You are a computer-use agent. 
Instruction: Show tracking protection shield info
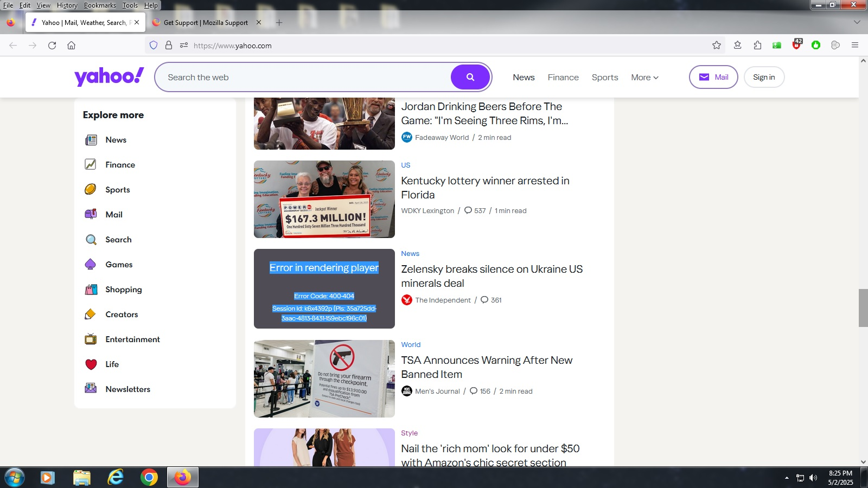pyautogui.click(x=154, y=46)
